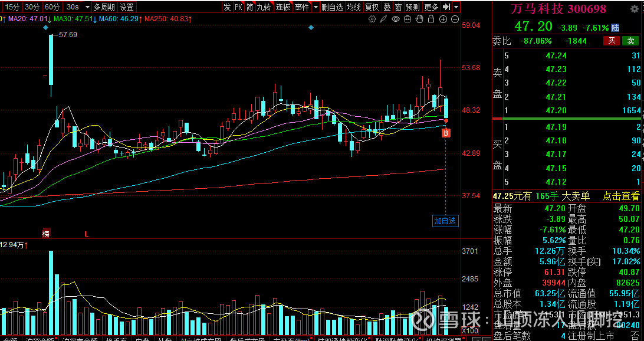Click sell level 5 price 47.24
The width and height of the screenshot is (644, 341).
[556, 55]
